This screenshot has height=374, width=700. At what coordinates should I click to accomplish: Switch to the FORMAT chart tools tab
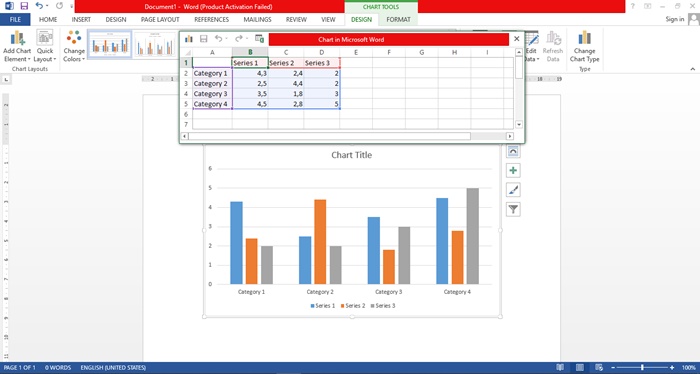pyautogui.click(x=398, y=20)
